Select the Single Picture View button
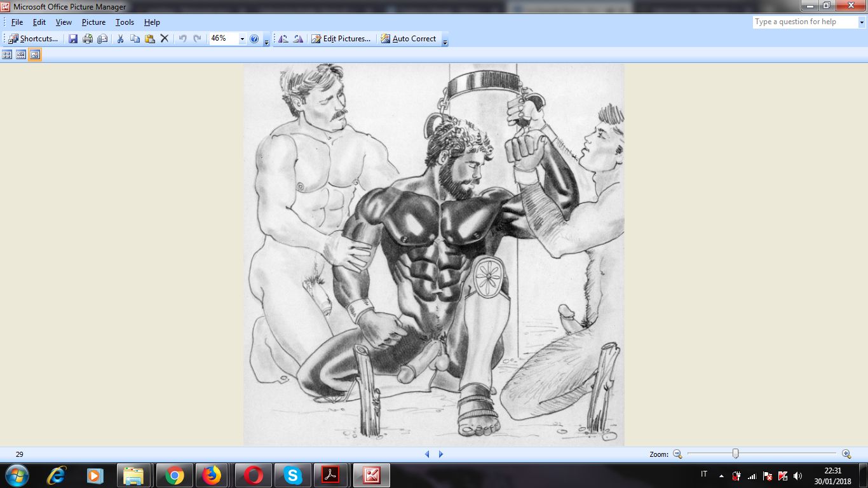This screenshot has width=868, height=488. pyautogui.click(x=35, y=55)
